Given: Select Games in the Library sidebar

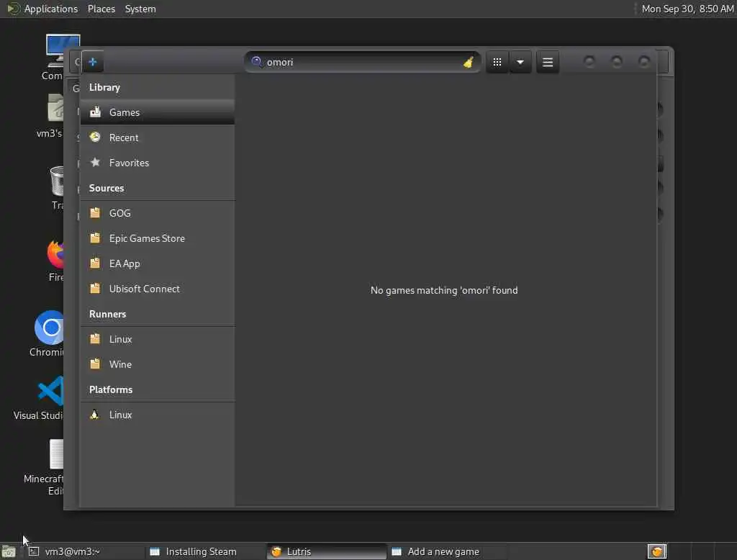Looking at the screenshot, I should [x=158, y=112].
